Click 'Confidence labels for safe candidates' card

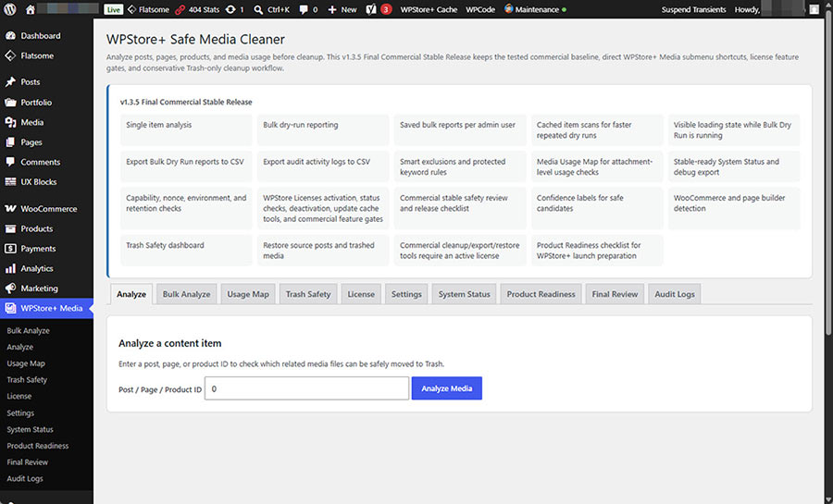coord(597,208)
